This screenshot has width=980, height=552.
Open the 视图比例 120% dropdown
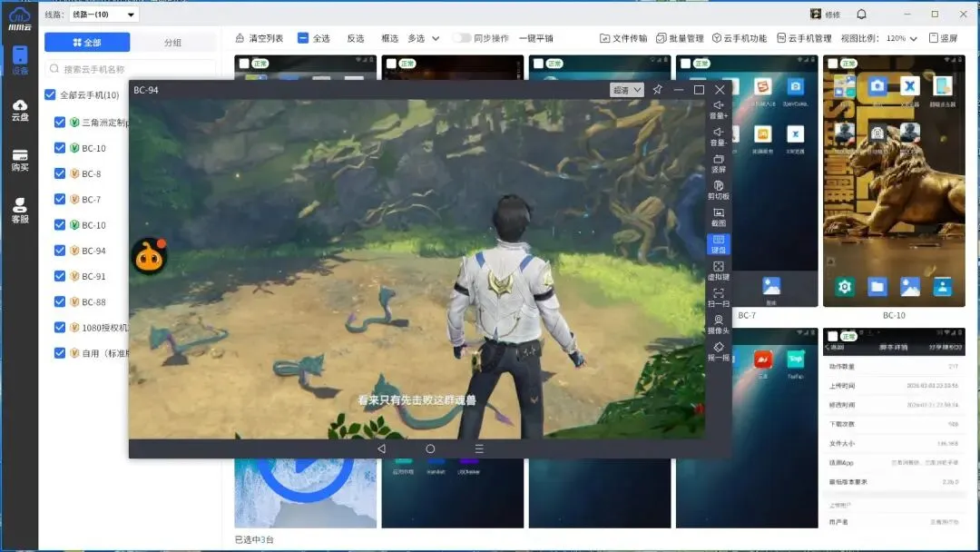(x=901, y=38)
